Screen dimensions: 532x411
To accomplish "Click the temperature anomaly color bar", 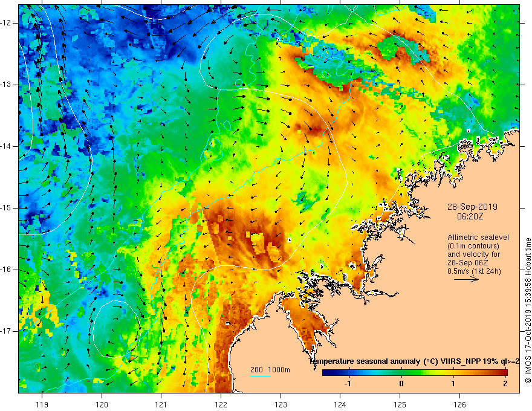I will [x=415, y=373].
